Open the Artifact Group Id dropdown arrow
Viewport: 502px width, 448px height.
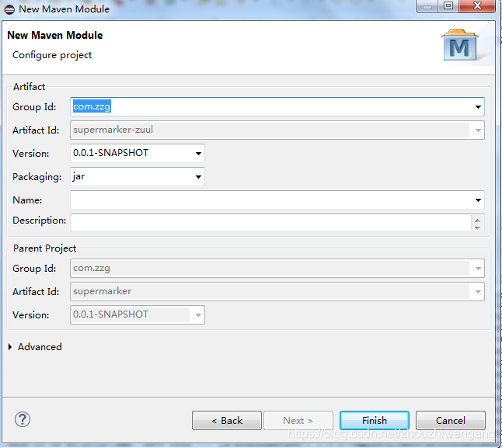478,107
